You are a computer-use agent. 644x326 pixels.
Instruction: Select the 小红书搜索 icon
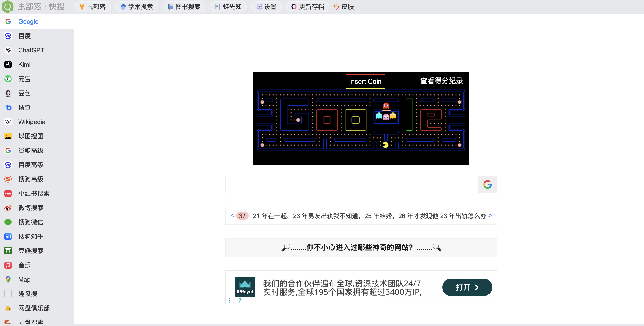(8, 194)
